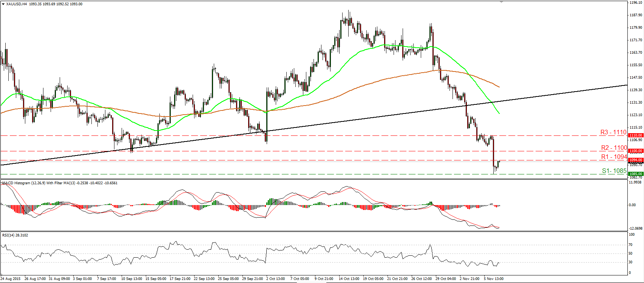Image resolution: width=644 pixels, height=283 pixels.
Task: Click the 29 Oct 04:00 time axis label
Action: coord(446,279)
